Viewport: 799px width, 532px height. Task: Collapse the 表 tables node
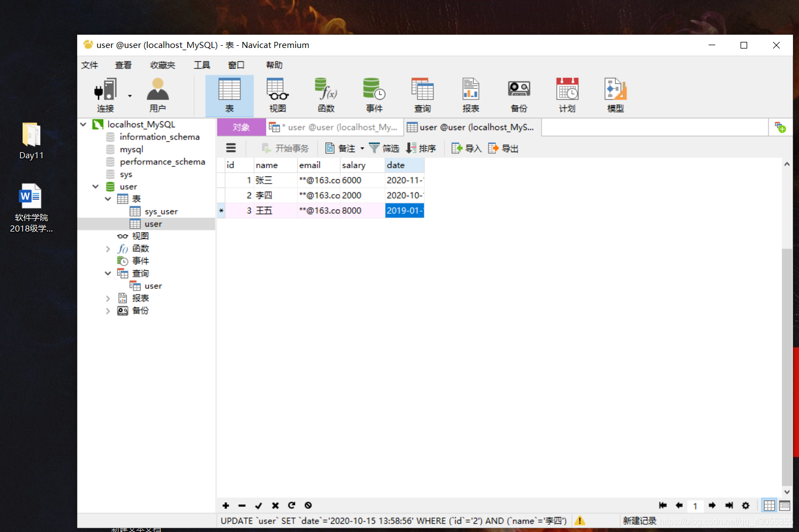point(108,198)
